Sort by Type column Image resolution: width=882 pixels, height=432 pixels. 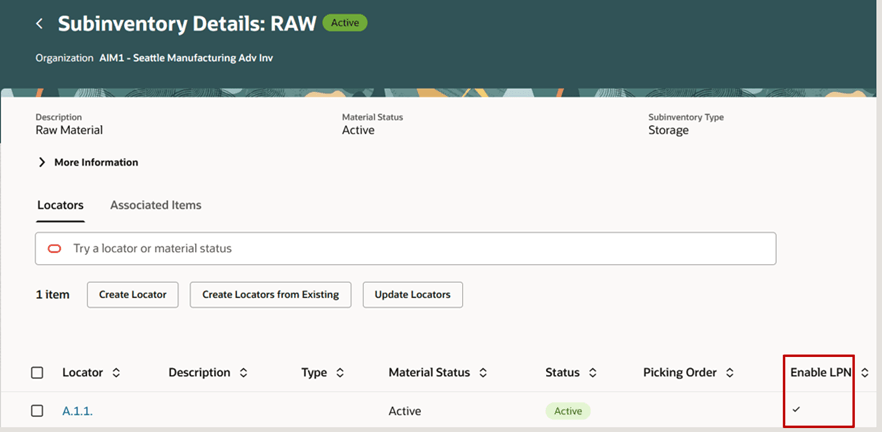click(340, 372)
